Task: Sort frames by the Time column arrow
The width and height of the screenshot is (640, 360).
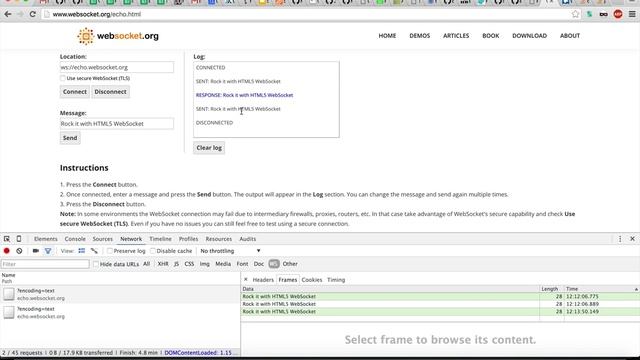Action: pos(636,289)
